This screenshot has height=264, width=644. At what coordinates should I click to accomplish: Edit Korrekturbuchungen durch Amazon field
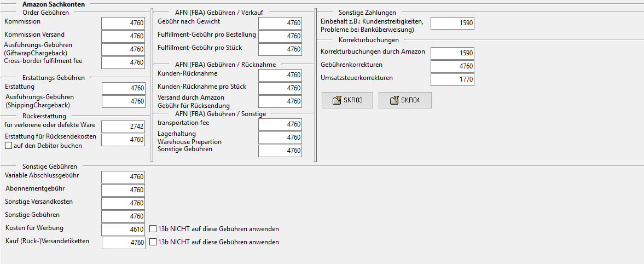[x=452, y=53]
